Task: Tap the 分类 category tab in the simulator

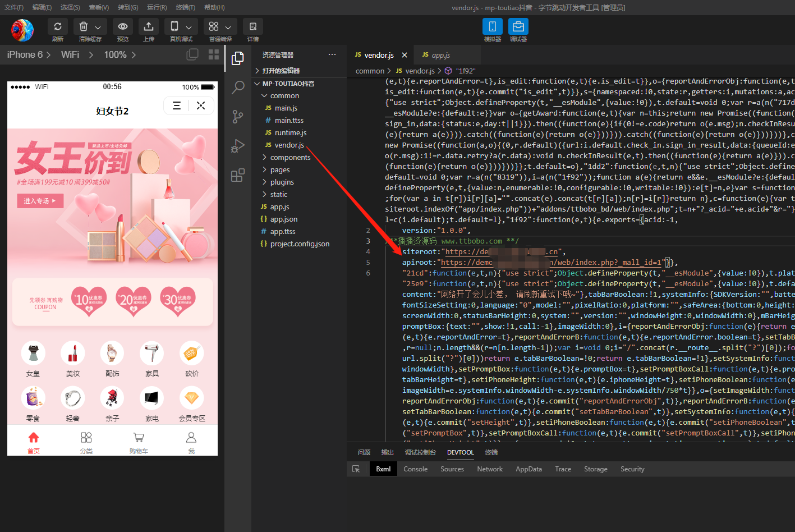Action: coord(86,442)
